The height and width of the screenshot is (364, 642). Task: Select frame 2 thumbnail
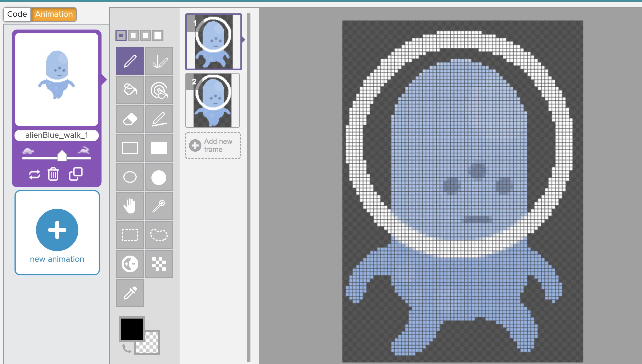coord(213,100)
